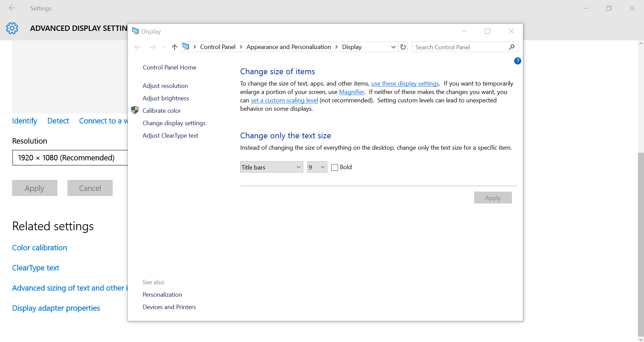Click the Display icon in address bar
Screen dimensions: 644x342
pos(186,47)
